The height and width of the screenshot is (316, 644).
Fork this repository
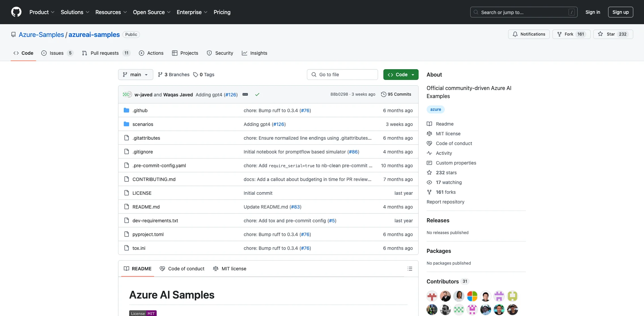pyautogui.click(x=571, y=34)
